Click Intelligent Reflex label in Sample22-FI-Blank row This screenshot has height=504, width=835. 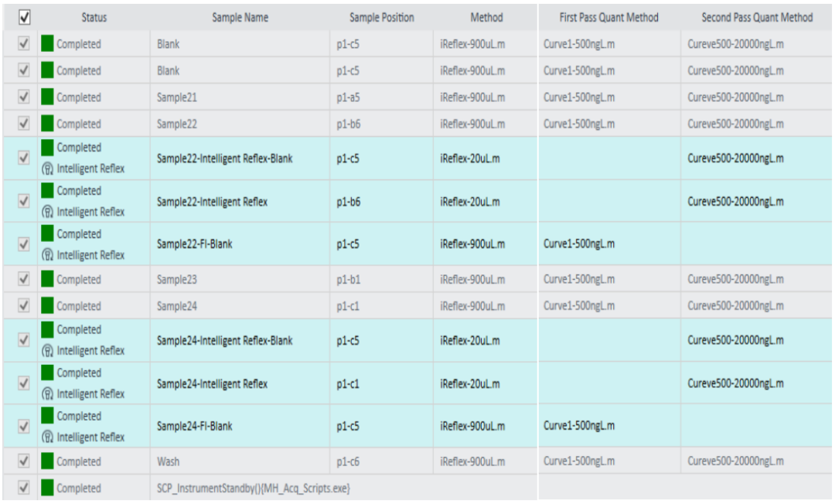point(90,255)
